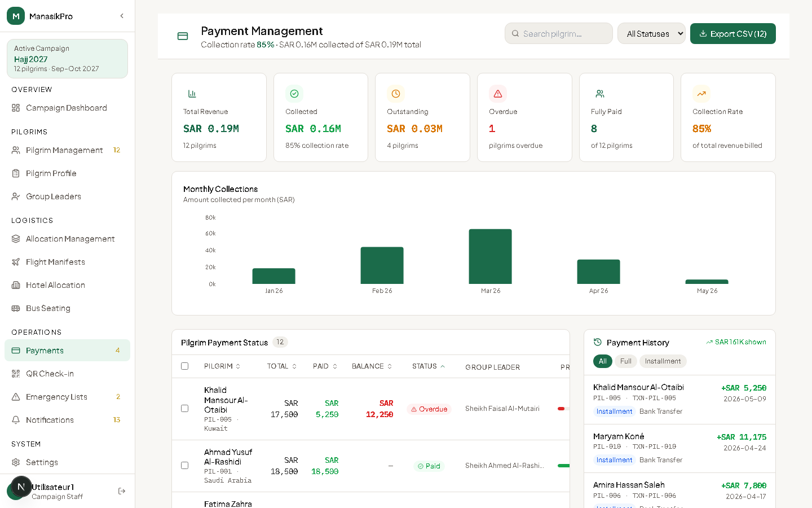Sort table by STATUS column
This screenshot has width=812, height=508.
429,366
